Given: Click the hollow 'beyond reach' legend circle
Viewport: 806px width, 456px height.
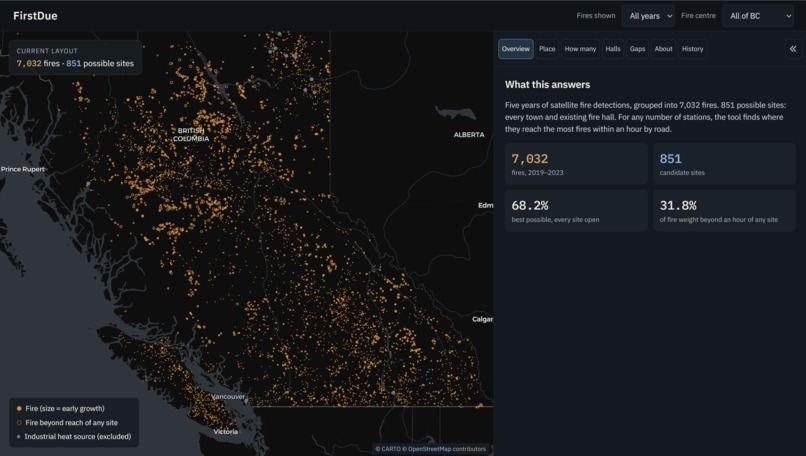Looking at the screenshot, I should point(19,423).
